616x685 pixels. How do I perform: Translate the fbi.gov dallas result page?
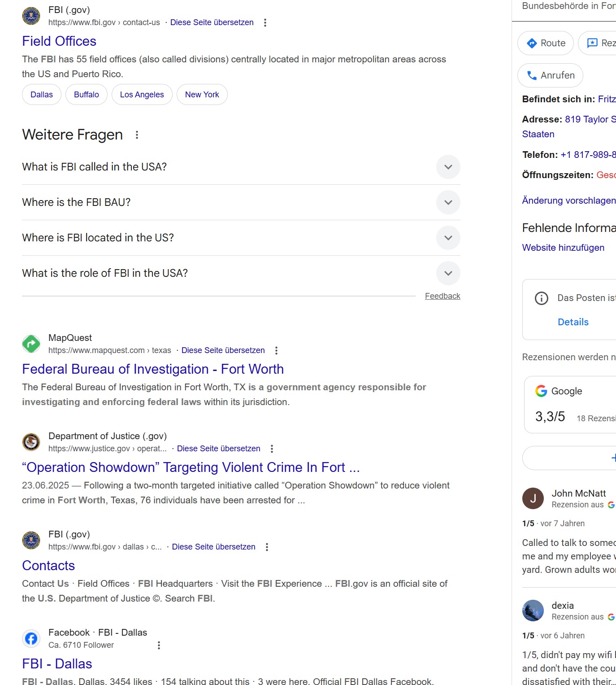[x=214, y=547]
